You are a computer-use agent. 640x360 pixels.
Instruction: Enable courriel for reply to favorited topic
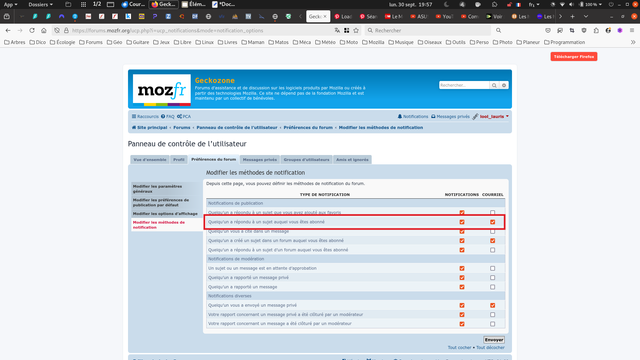493,213
